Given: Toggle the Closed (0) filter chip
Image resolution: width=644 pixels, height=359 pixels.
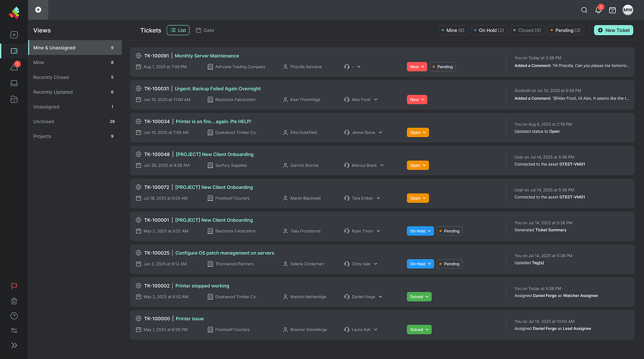Looking at the screenshot, I should click(527, 30).
